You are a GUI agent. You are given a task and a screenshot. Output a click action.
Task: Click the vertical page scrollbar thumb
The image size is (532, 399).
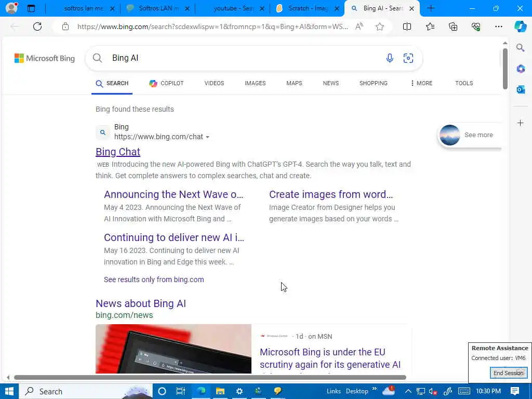[x=505, y=69]
